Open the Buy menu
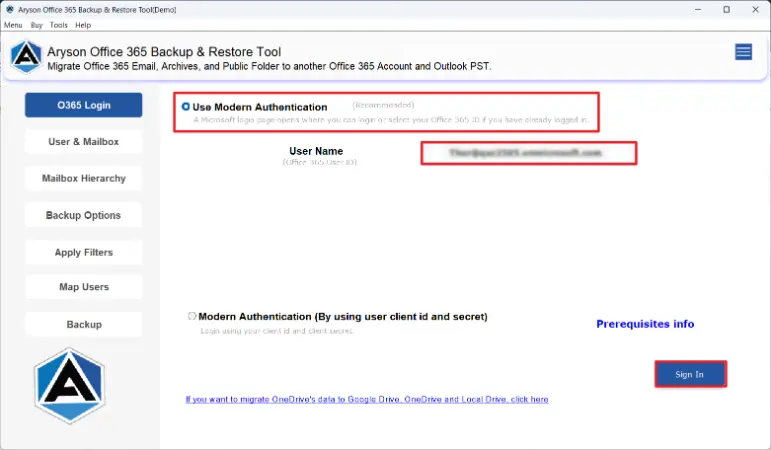This screenshot has height=450, width=771. click(x=36, y=25)
